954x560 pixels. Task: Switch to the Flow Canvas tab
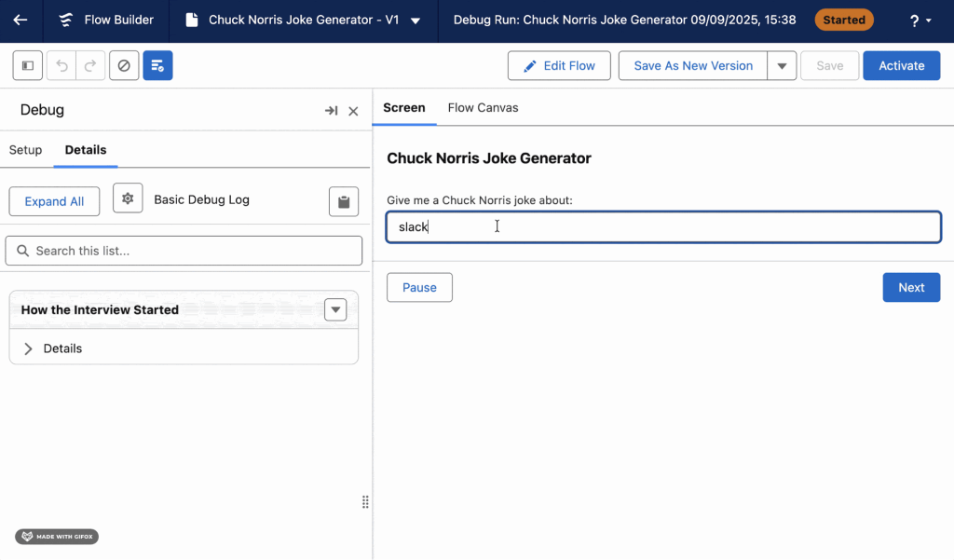483,108
